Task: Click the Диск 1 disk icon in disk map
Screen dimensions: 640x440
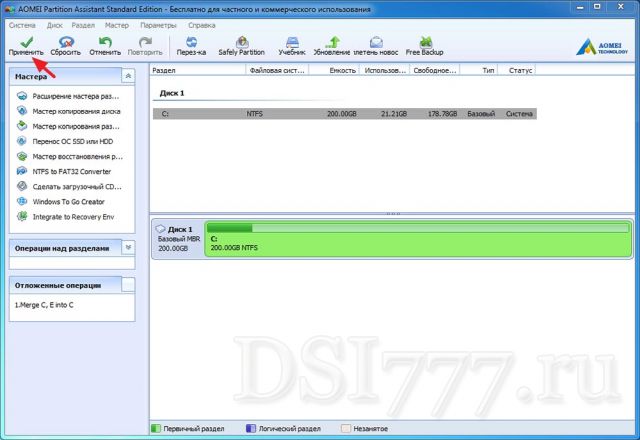Action: coord(160,229)
